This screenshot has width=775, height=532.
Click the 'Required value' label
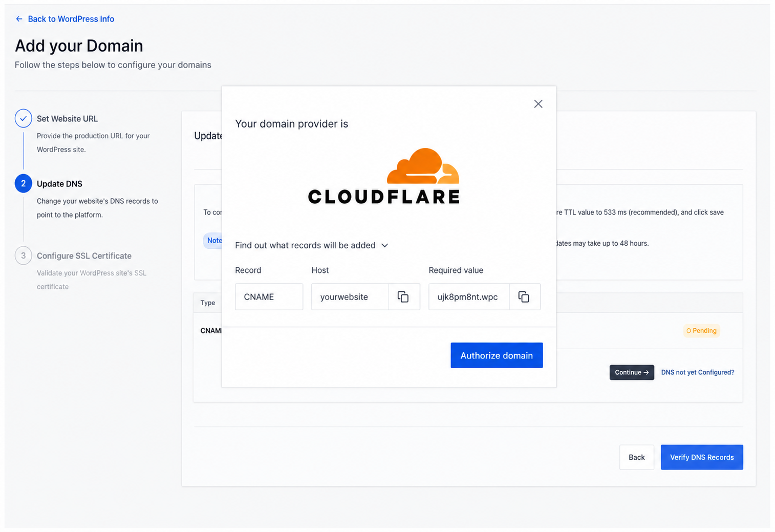(456, 270)
